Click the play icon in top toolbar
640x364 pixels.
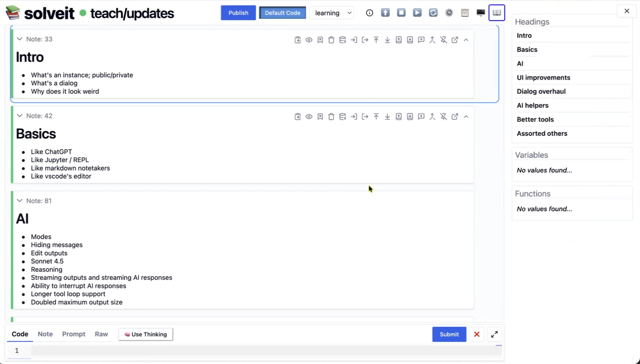[x=417, y=13]
